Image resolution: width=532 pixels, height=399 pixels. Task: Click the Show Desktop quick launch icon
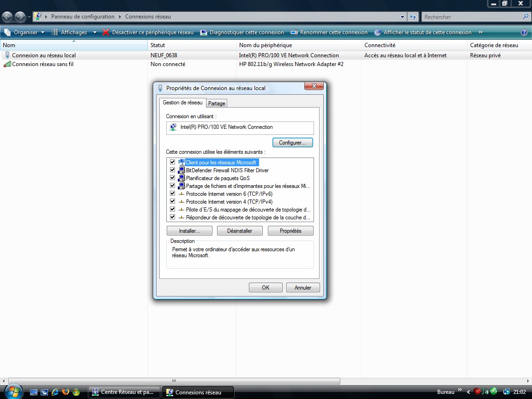point(34,392)
